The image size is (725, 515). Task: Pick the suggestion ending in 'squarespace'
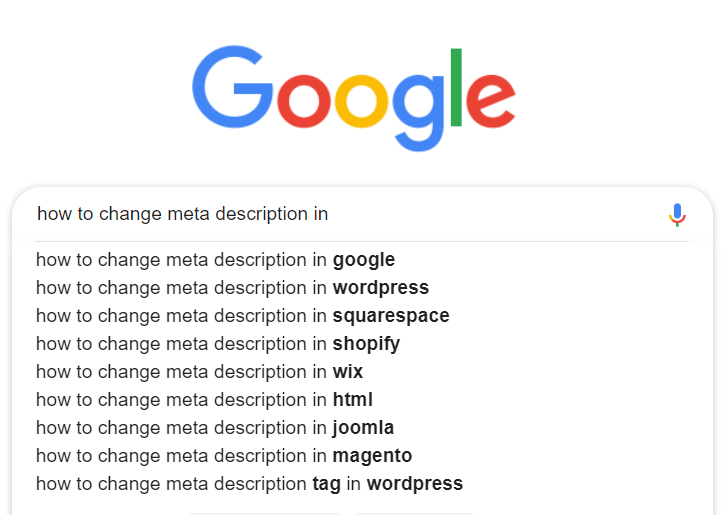242,316
